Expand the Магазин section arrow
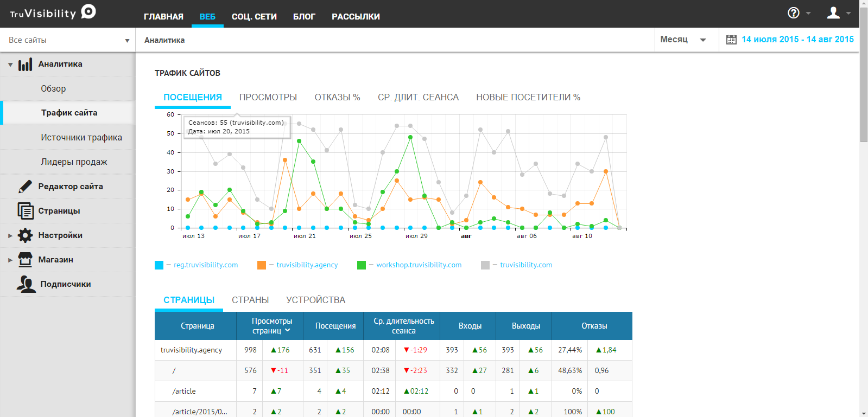This screenshot has width=868, height=417. [x=10, y=260]
